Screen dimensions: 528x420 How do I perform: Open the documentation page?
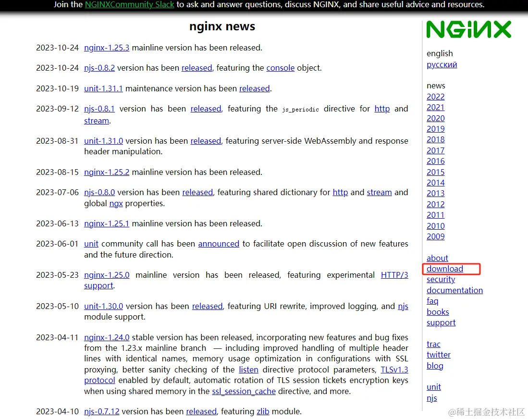click(x=454, y=290)
